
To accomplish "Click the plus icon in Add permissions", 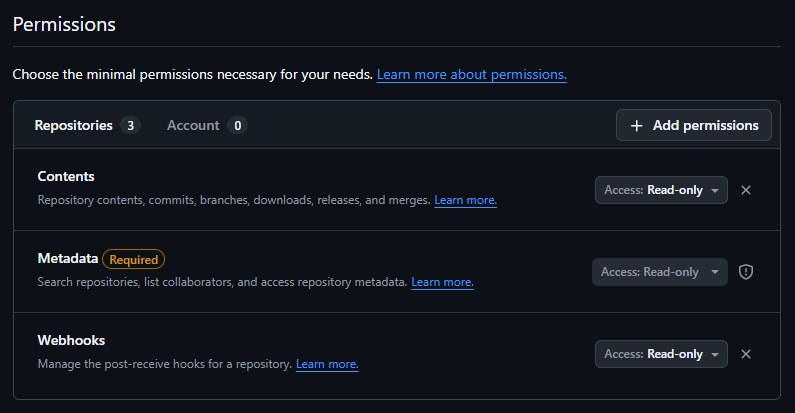I will coord(636,126).
